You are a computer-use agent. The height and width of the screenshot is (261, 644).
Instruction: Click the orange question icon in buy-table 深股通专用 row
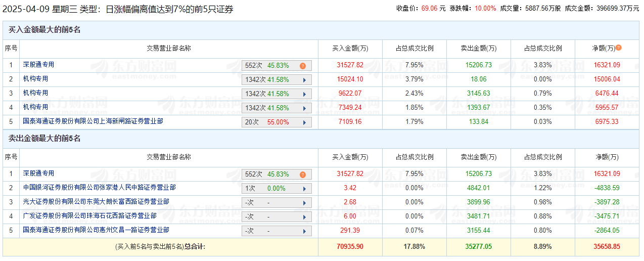(303, 66)
